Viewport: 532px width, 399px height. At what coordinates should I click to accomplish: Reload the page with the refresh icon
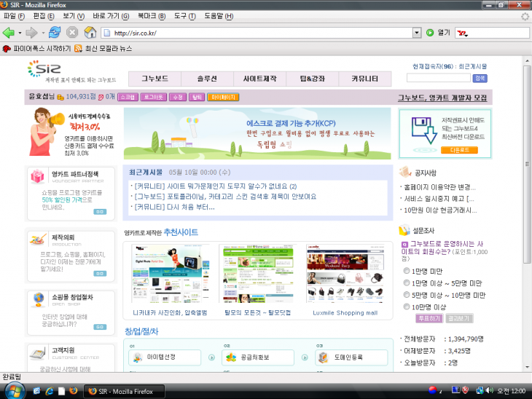[x=55, y=33]
